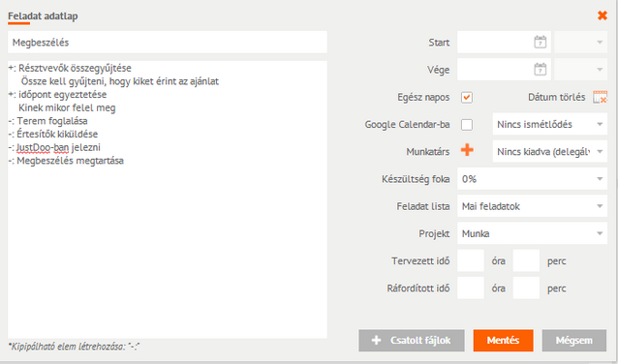
Task: Enable the Google Calendar-ba checkbox
Action: tap(467, 125)
